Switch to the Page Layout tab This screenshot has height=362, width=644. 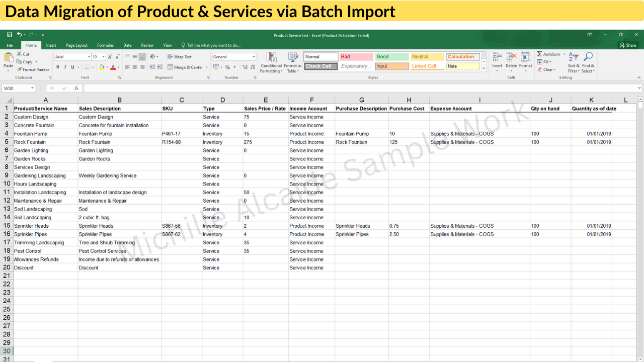(76, 45)
